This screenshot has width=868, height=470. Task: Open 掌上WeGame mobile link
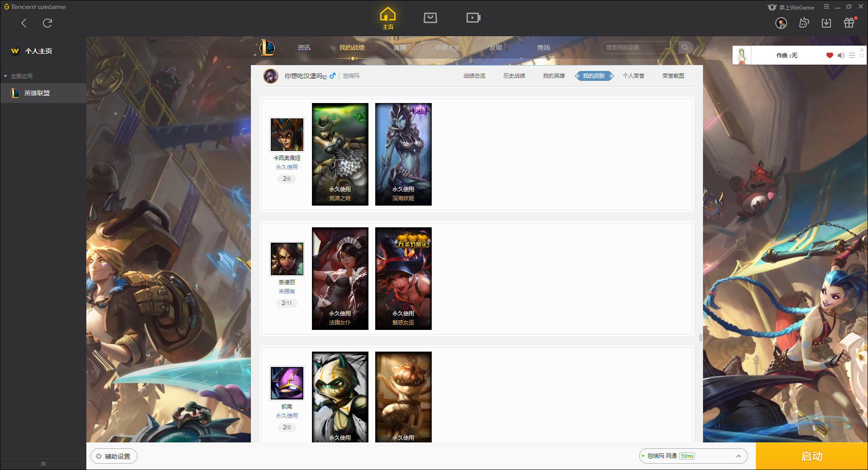coord(791,7)
